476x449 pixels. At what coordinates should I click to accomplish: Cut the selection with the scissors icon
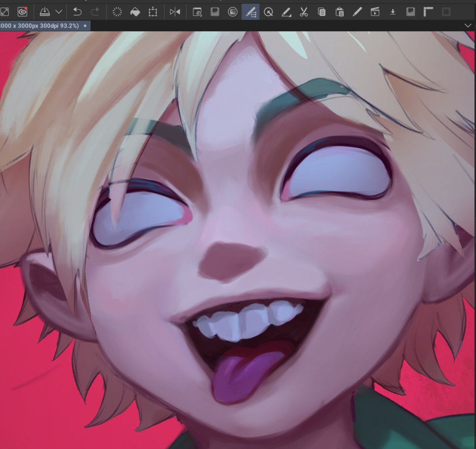pos(304,12)
